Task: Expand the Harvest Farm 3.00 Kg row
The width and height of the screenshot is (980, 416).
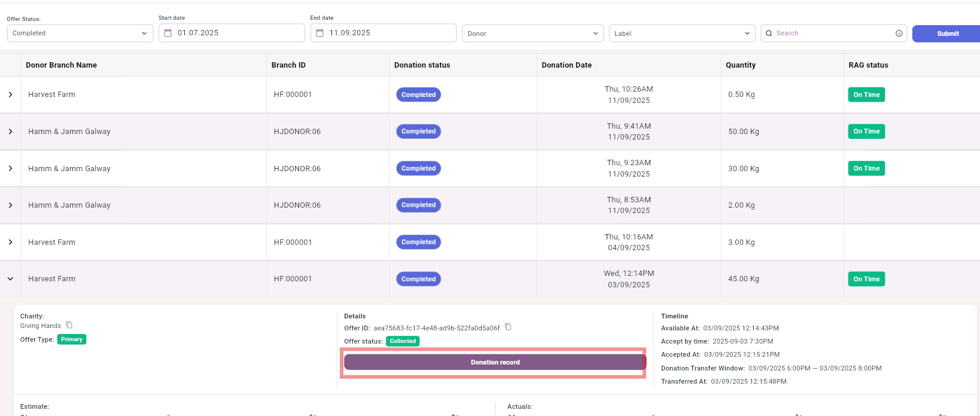Action: 10,242
